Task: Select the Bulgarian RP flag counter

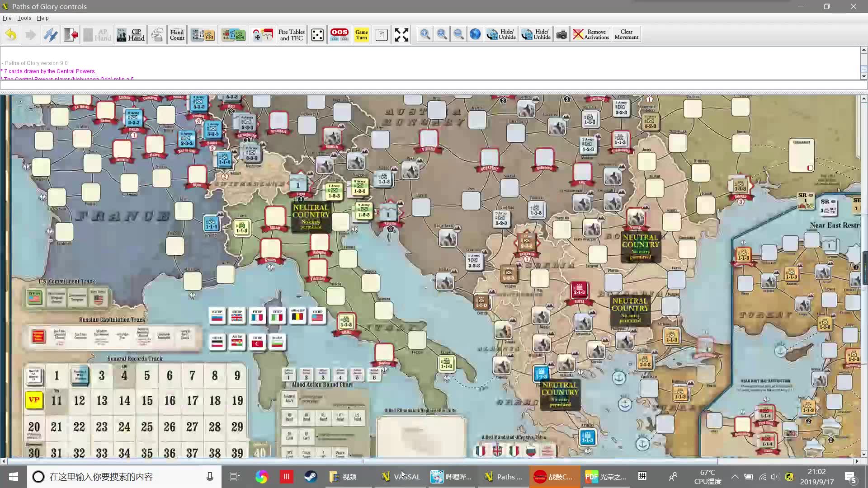Action: (x=277, y=343)
